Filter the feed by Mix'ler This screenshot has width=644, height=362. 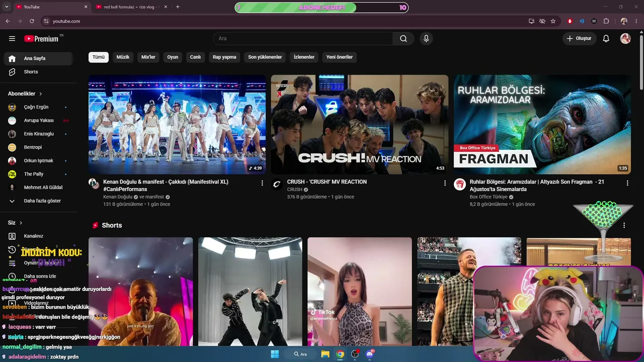148,57
